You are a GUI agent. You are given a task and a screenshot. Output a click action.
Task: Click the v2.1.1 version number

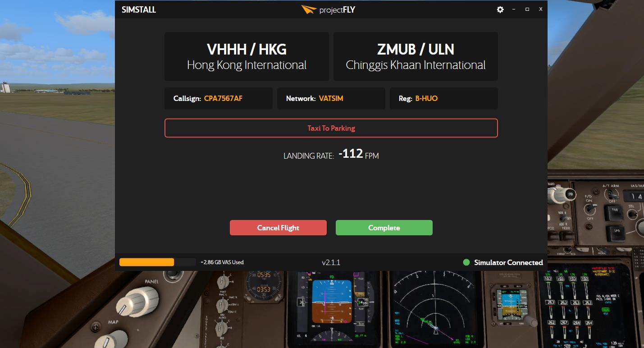tap(331, 262)
